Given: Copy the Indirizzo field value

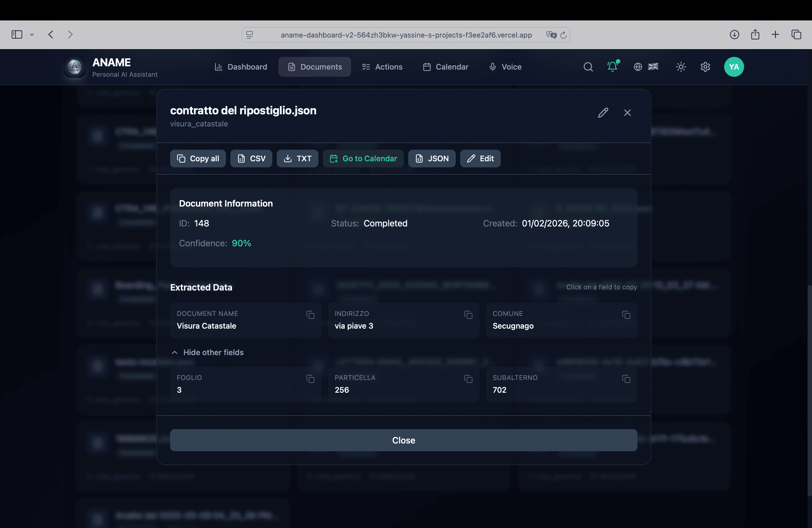Looking at the screenshot, I should pyautogui.click(x=468, y=315).
